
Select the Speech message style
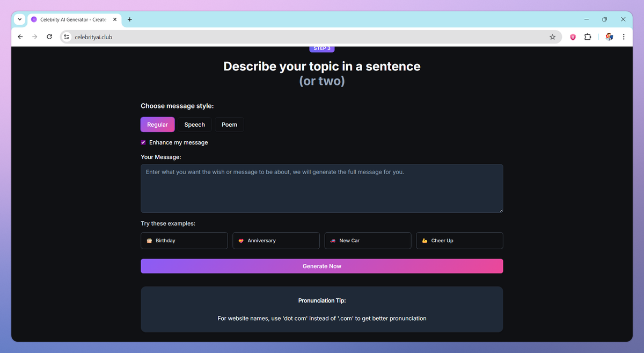tap(195, 125)
